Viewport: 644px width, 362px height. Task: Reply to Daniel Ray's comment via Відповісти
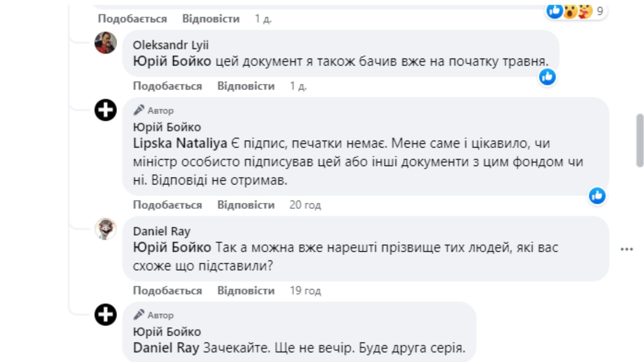[246, 291]
